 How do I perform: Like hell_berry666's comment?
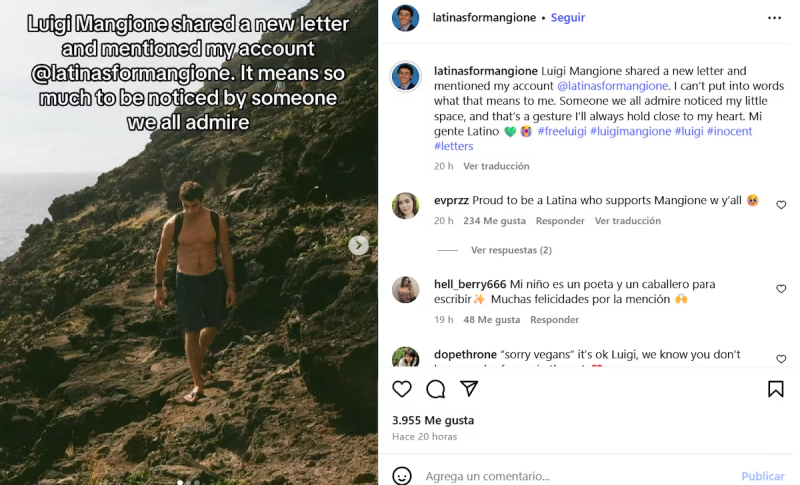click(781, 289)
